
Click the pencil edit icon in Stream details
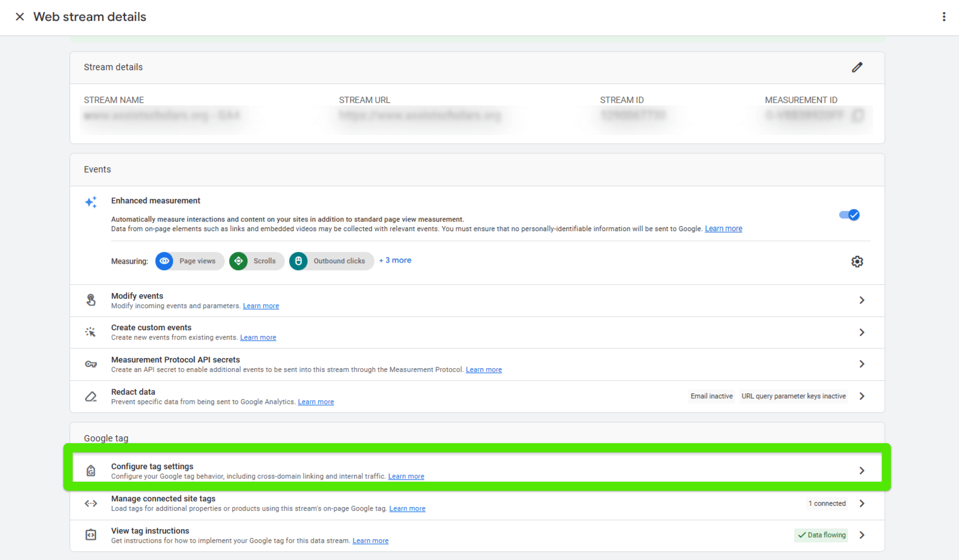click(857, 68)
